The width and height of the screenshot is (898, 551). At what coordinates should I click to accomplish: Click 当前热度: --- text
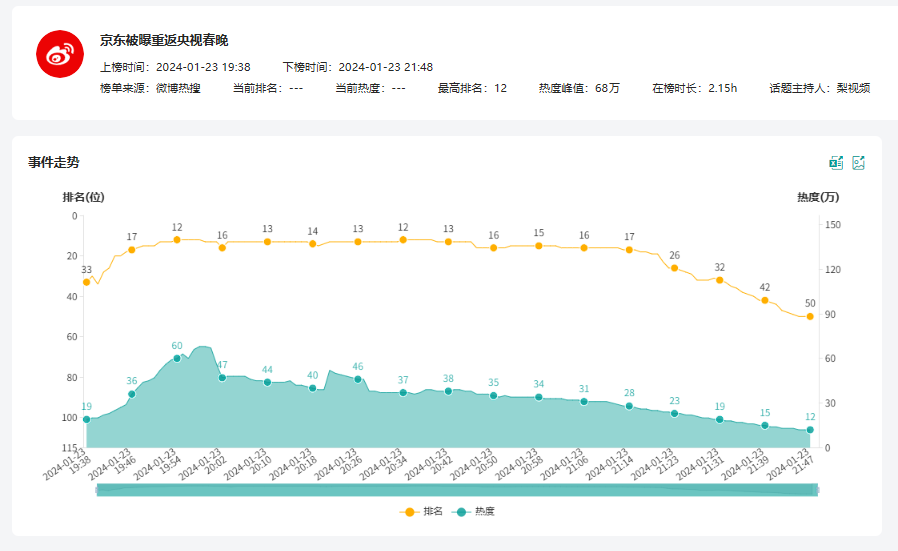click(x=371, y=88)
